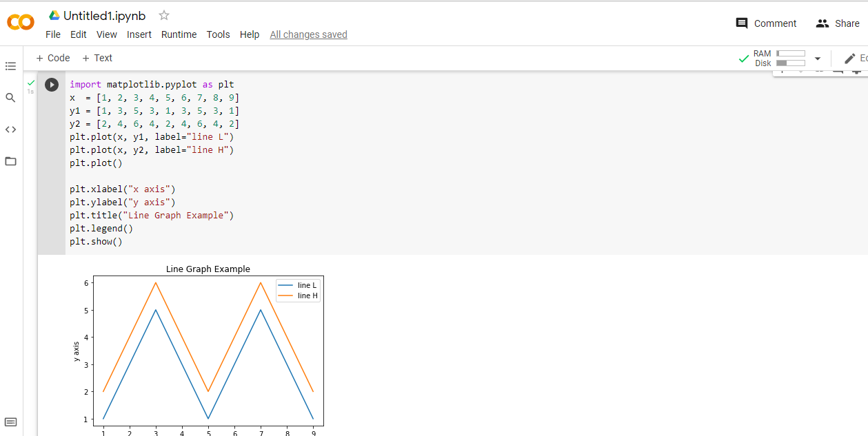Open the RAM and Disk resources dropdown
The height and width of the screenshot is (436, 868).
818,58
